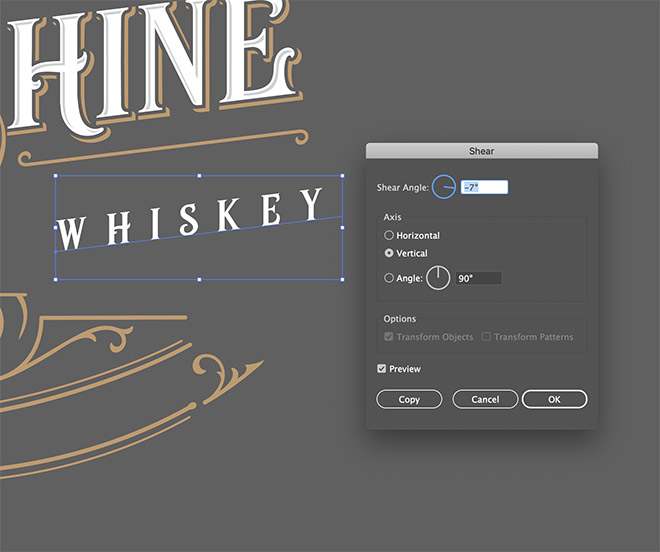Choose the custom Angle axis radio button
Screen dimensions: 660x552
(x=389, y=279)
